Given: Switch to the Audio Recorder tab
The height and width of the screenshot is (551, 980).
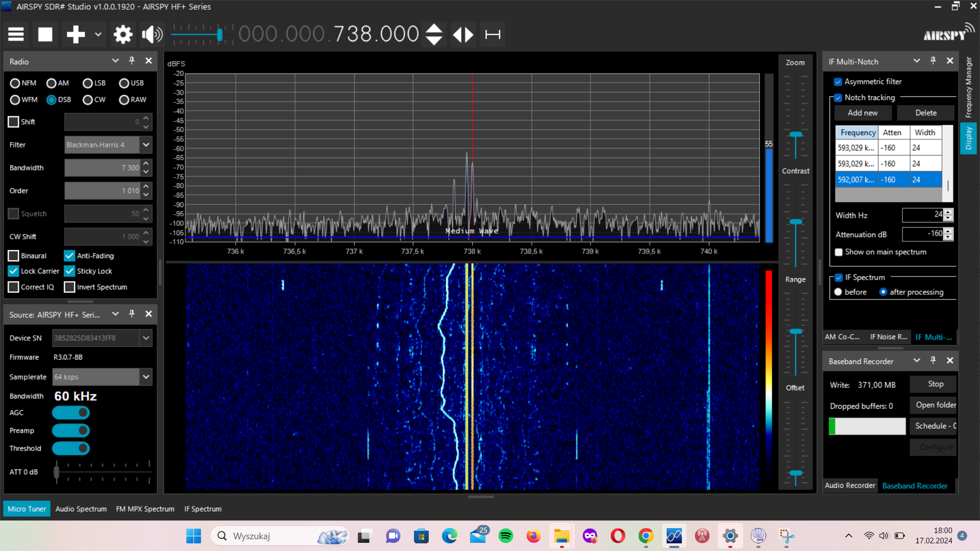Looking at the screenshot, I should click(850, 485).
